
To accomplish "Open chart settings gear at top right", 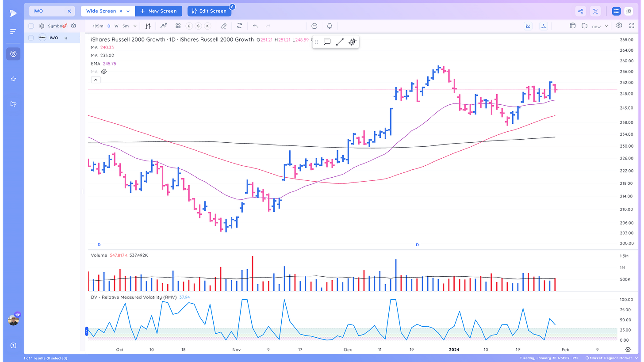I will (x=619, y=26).
